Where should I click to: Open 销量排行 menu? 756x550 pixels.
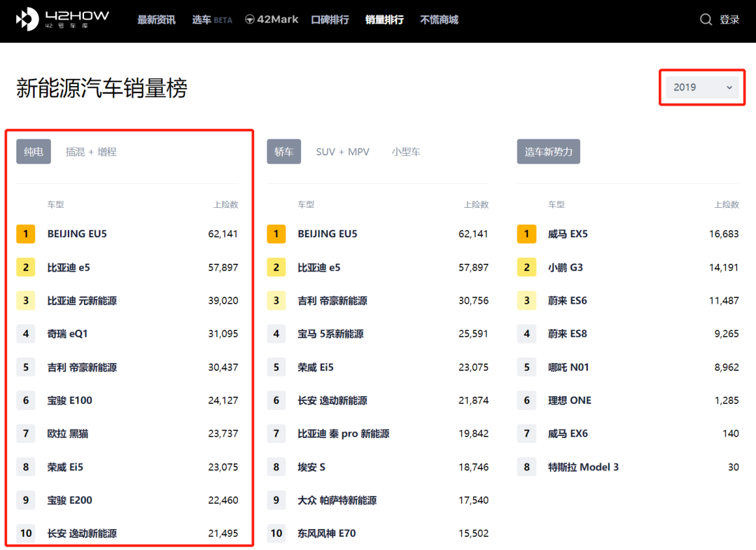[x=384, y=20]
